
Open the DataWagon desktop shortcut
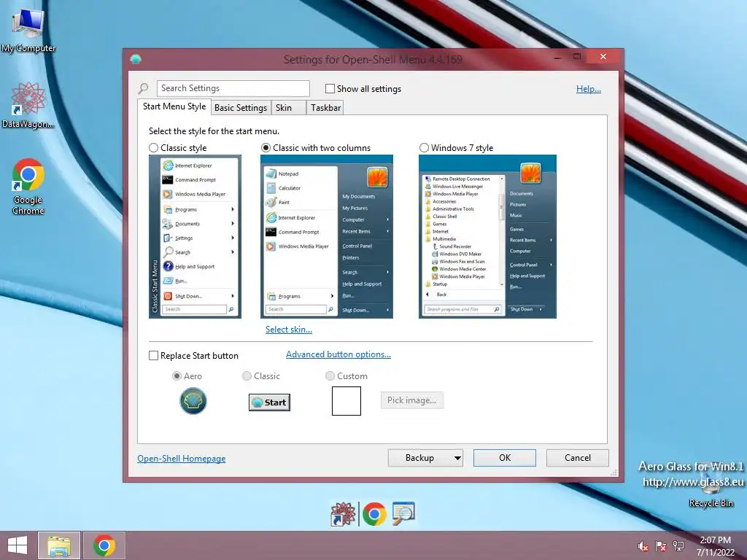28,106
